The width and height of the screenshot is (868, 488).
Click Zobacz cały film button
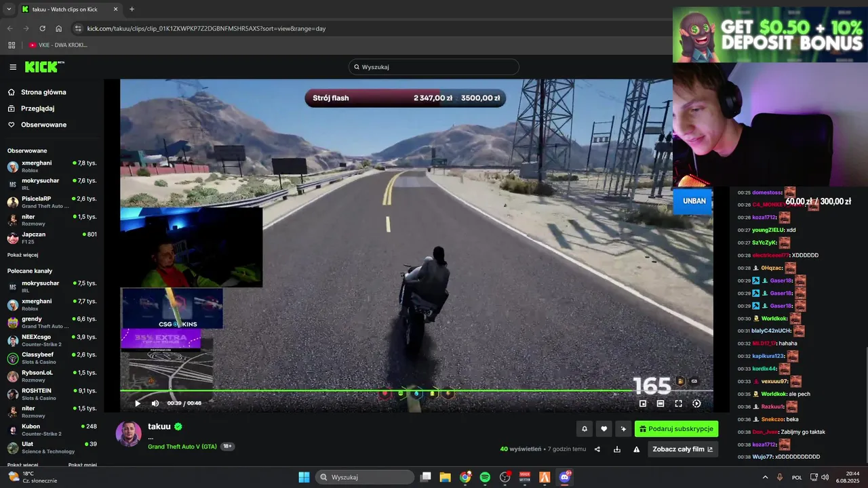click(x=683, y=449)
